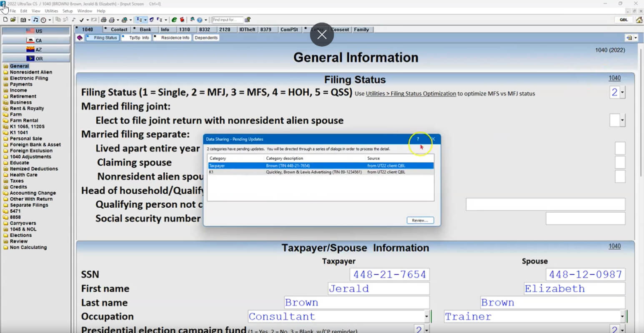Image resolution: width=644 pixels, height=333 pixels.
Task: Click the red icon beside the e-file icon
Action: pyautogui.click(x=182, y=20)
